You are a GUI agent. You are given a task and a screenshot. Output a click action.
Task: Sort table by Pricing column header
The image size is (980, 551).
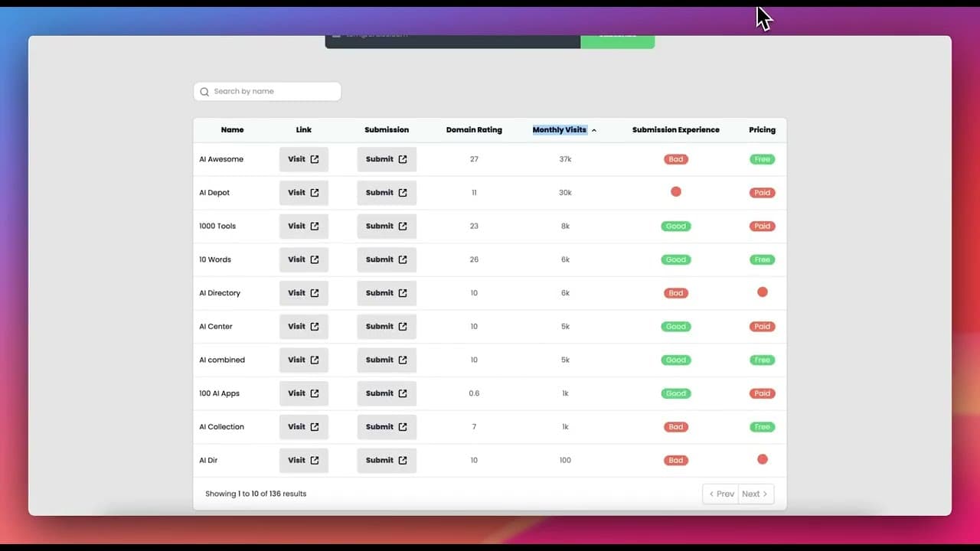762,130
